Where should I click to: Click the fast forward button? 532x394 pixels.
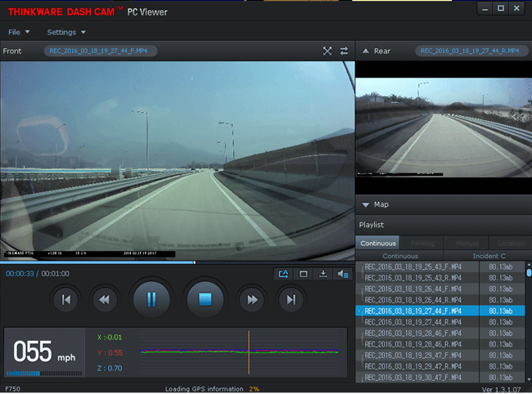pos(252,300)
